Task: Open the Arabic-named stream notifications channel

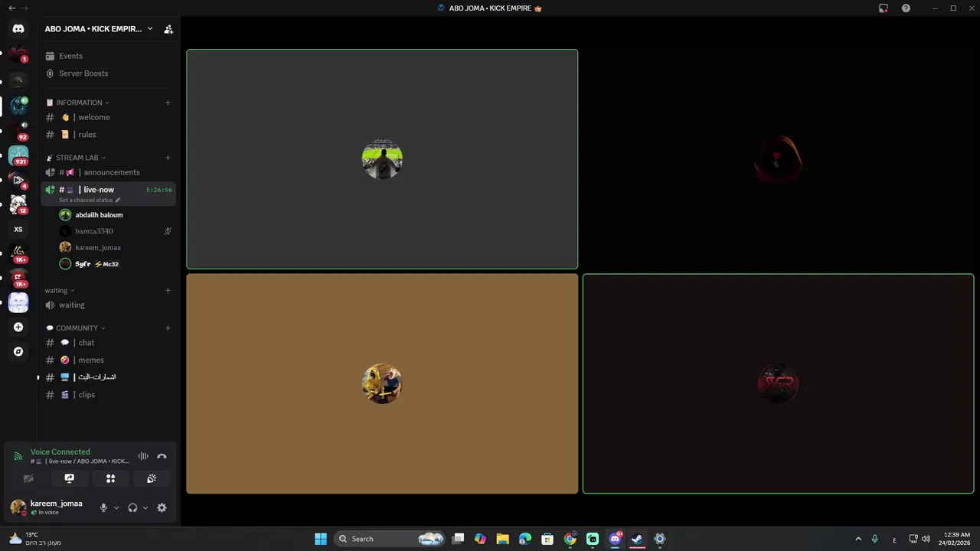Action: [108, 377]
